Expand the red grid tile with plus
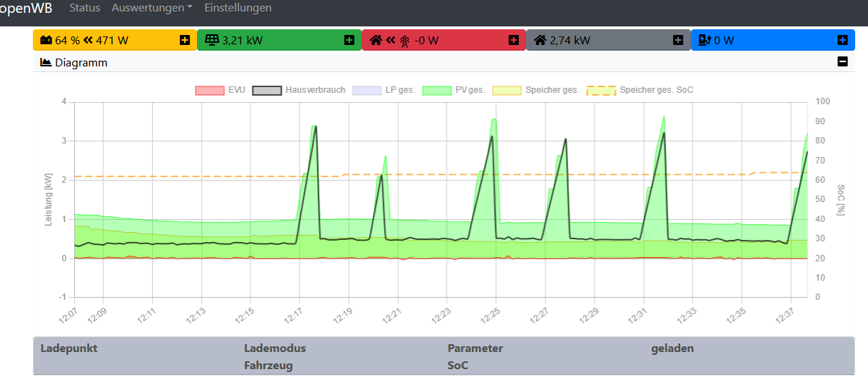The image size is (868, 392). pyautogui.click(x=514, y=40)
